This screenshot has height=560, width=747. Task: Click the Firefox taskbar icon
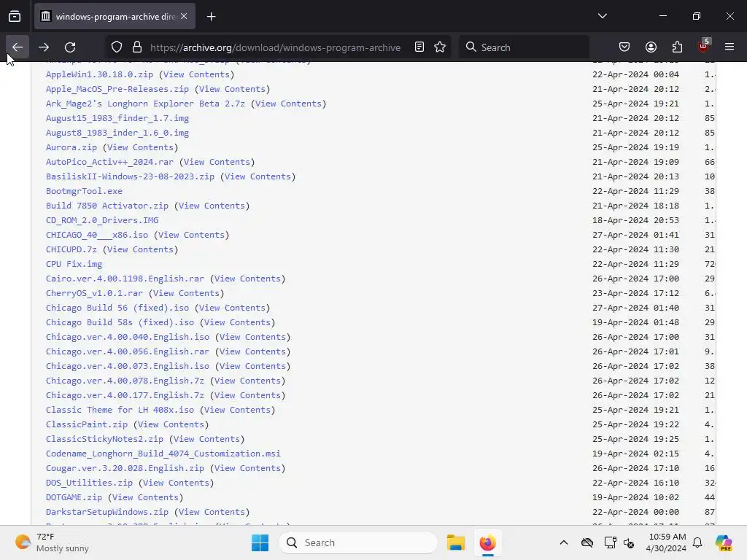point(487,542)
